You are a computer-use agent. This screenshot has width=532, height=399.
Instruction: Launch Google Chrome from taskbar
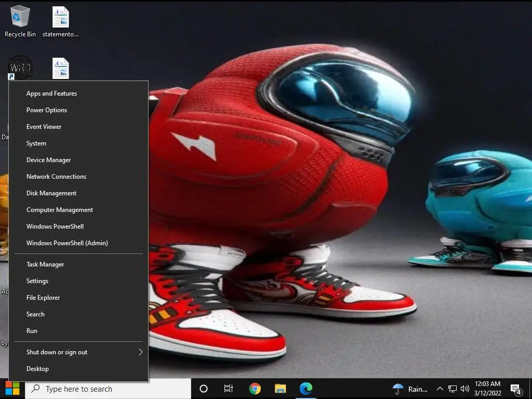255,389
